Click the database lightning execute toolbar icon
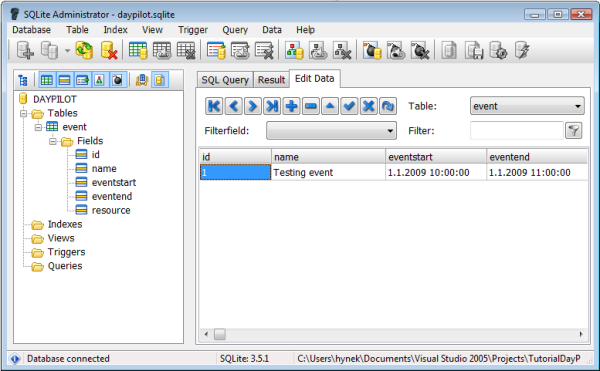 coord(522,50)
